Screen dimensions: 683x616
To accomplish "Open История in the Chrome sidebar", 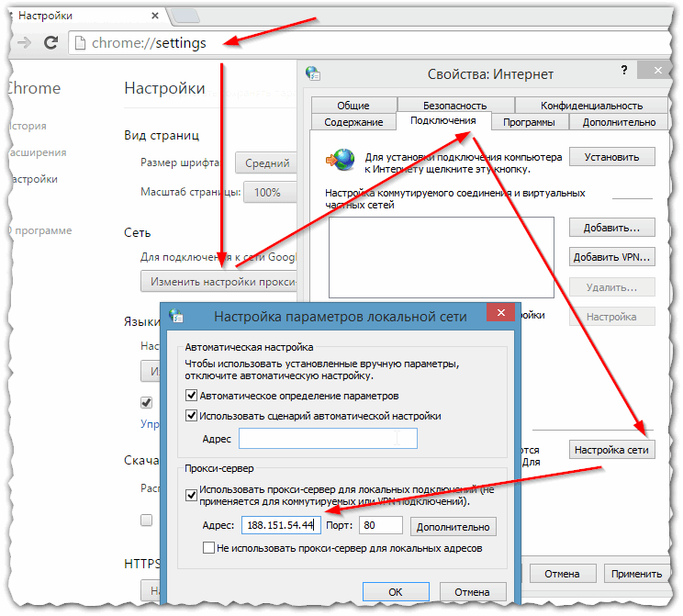I will (28, 126).
